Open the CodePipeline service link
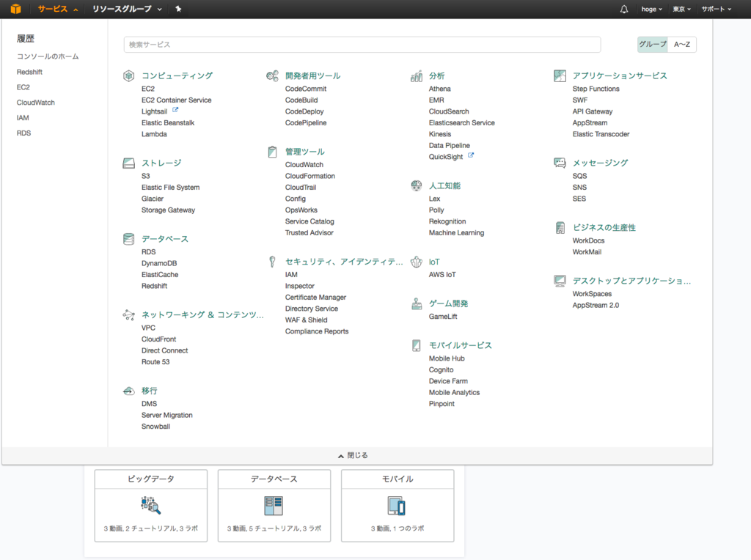This screenshot has width=751, height=560. [306, 123]
